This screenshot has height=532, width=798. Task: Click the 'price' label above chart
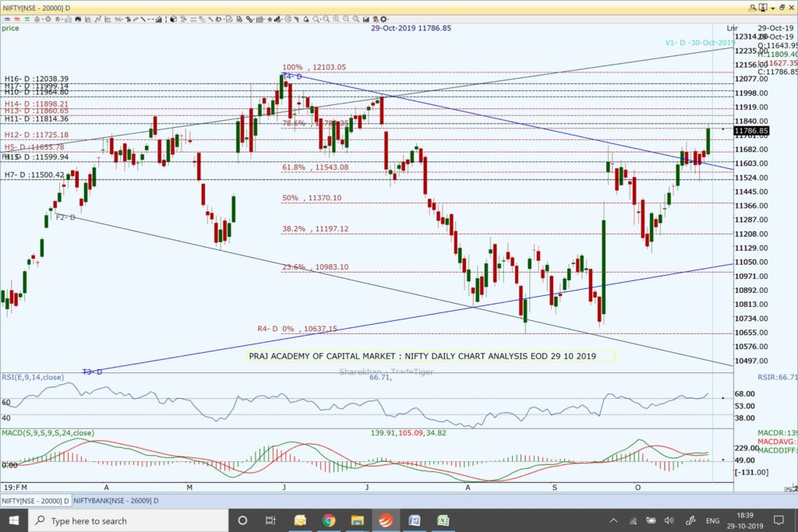[x=10, y=29]
